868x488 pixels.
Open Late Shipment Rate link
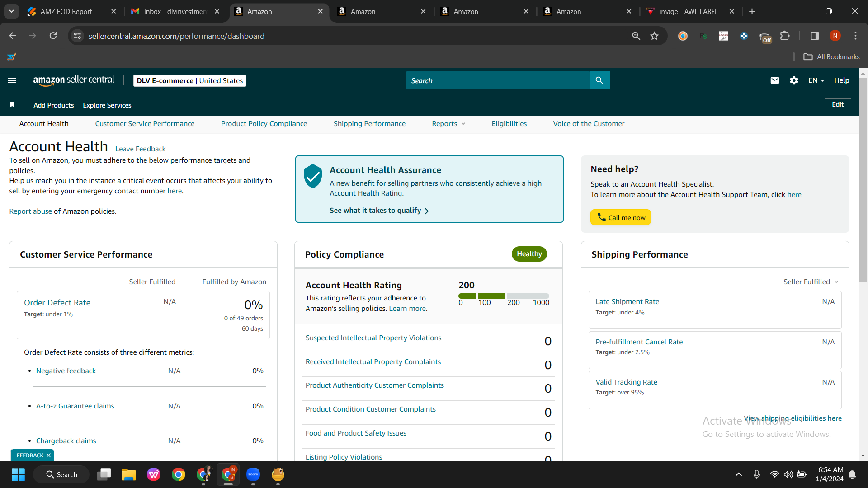tap(627, 302)
